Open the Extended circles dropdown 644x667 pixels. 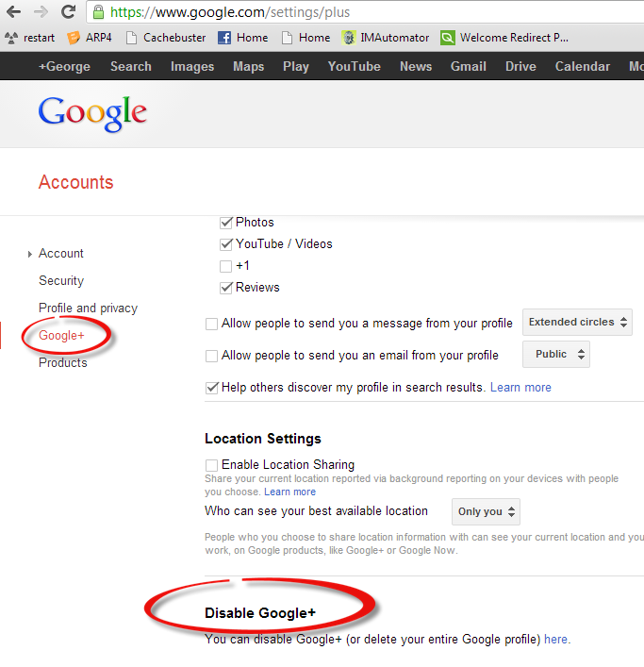(577, 322)
